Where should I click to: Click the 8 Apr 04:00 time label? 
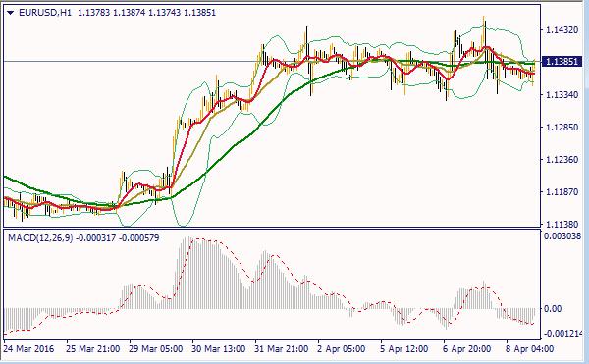pos(530,349)
